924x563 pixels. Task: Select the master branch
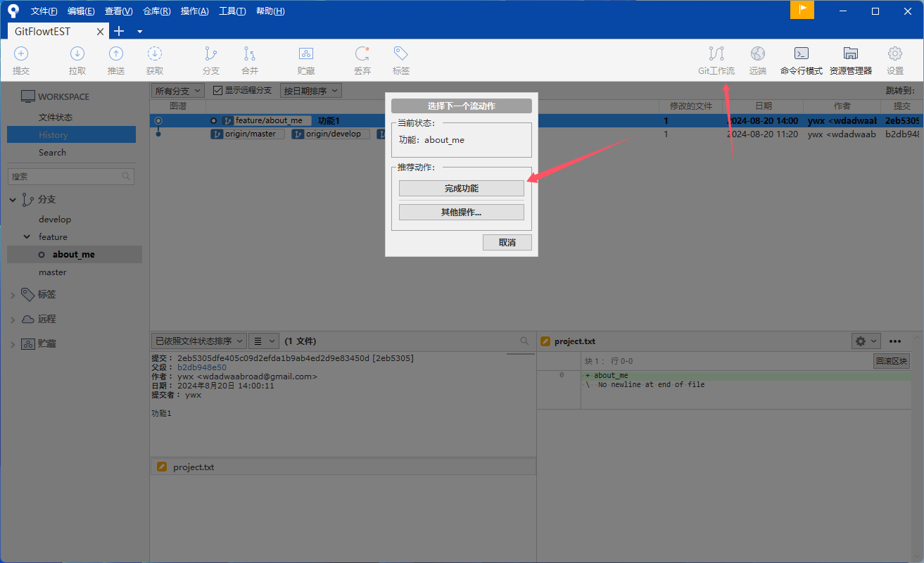pyautogui.click(x=52, y=272)
